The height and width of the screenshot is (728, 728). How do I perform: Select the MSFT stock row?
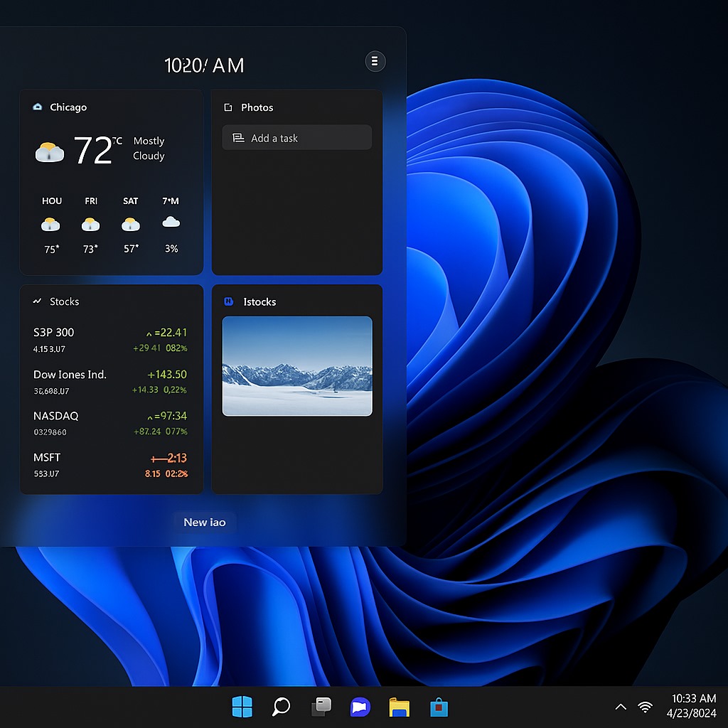pos(110,465)
